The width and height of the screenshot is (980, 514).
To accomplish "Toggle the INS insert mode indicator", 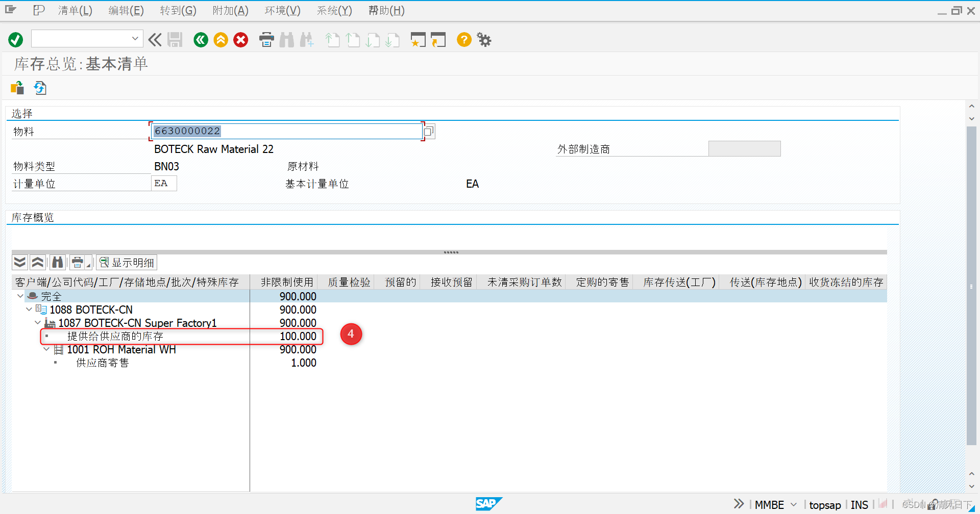I will point(859,505).
